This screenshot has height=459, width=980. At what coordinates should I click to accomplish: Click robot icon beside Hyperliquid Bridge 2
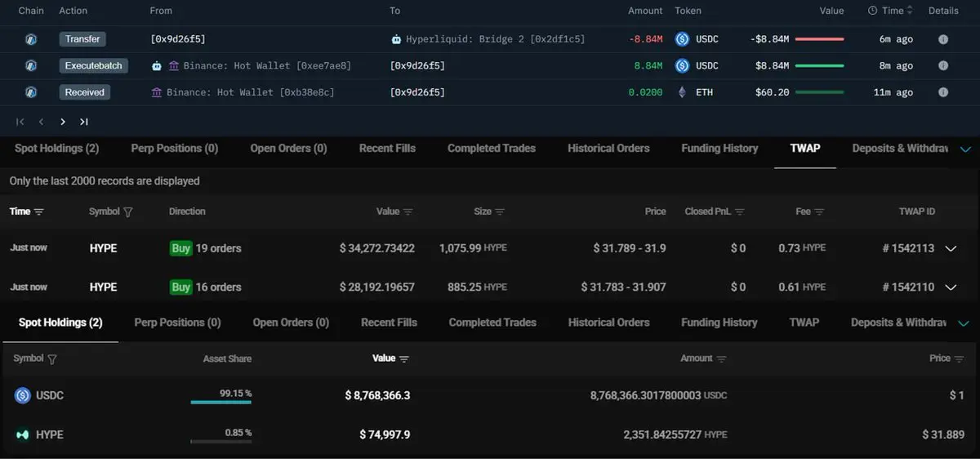pos(396,39)
